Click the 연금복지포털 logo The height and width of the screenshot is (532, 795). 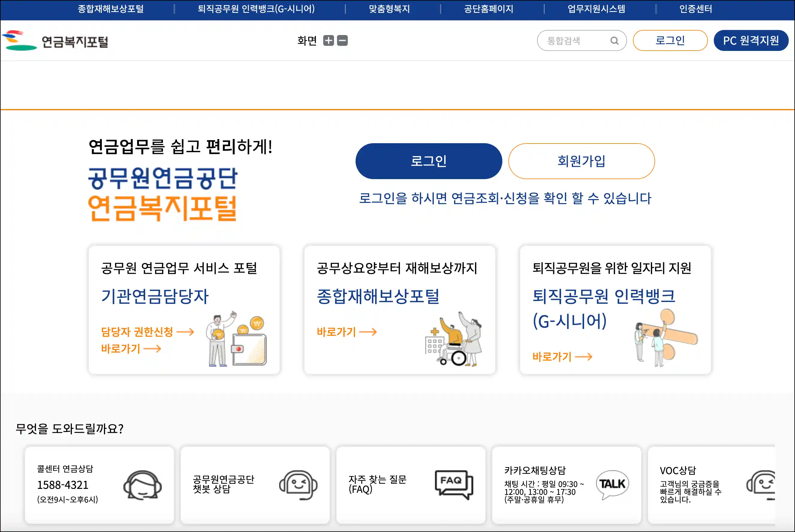(x=55, y=41)
